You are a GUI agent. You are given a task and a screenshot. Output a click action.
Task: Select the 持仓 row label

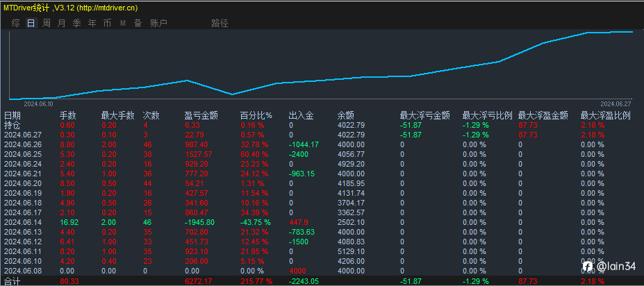[x=13, y=125]
